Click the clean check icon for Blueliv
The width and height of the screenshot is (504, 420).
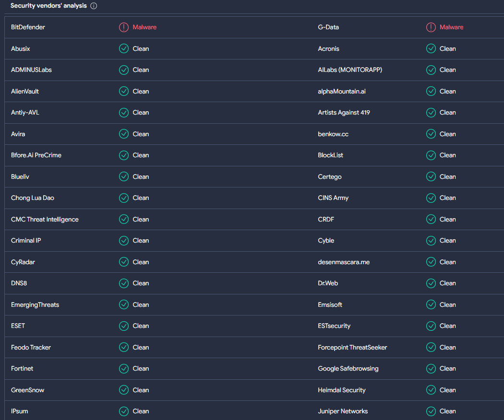[x=124, y=176]
